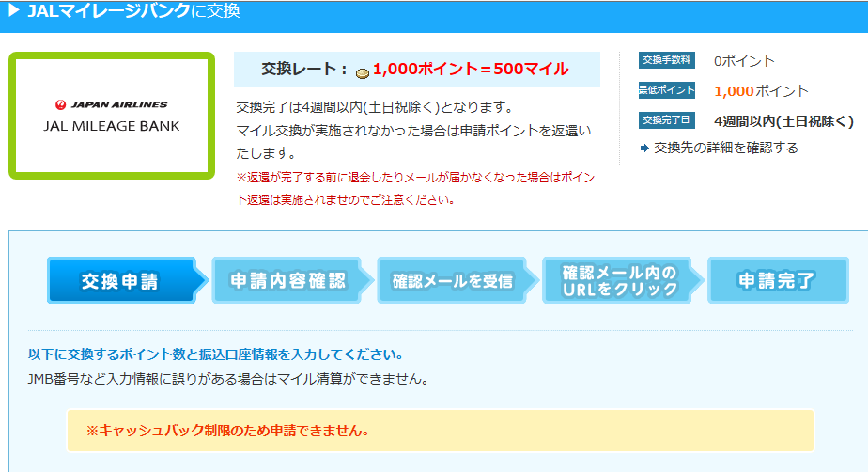Click the JAL Mileage Bank logo image

point(112,116)
